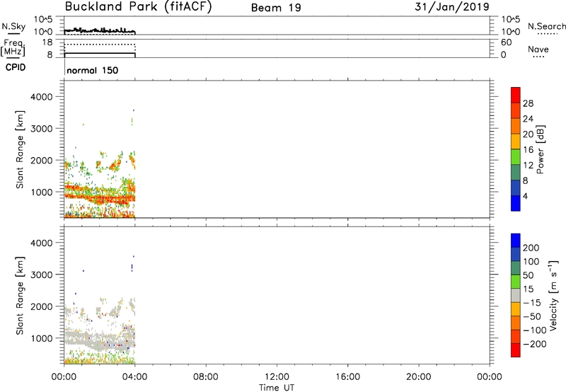
Task: Click the 'N.Search' legend label
Action: point(546,26)
